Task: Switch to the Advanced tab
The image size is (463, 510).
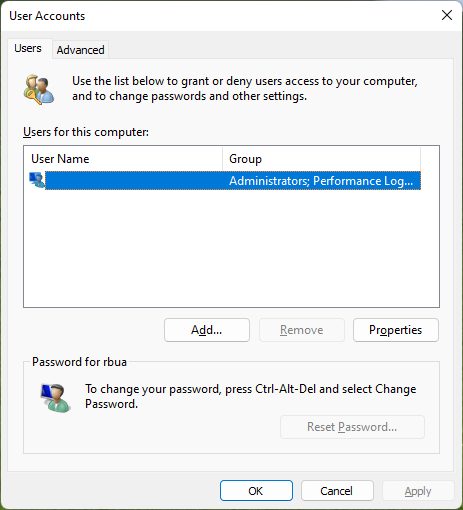Action: pos(80,50)
